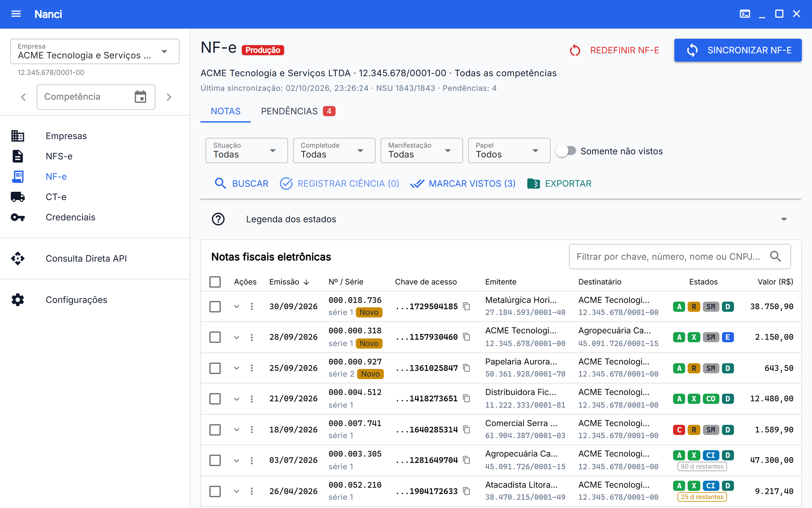This screenshot has width=812, height=508.
Task: Switch to the Pendências tab
Action: tap(298, 111)
